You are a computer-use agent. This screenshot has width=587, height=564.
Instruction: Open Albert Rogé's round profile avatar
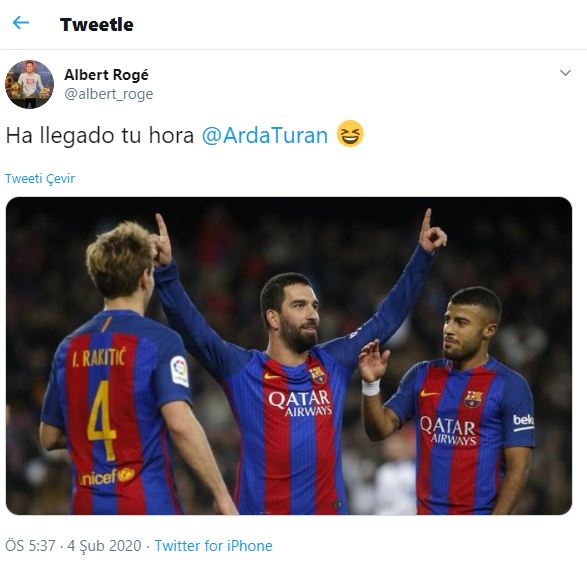pos(29,84)
